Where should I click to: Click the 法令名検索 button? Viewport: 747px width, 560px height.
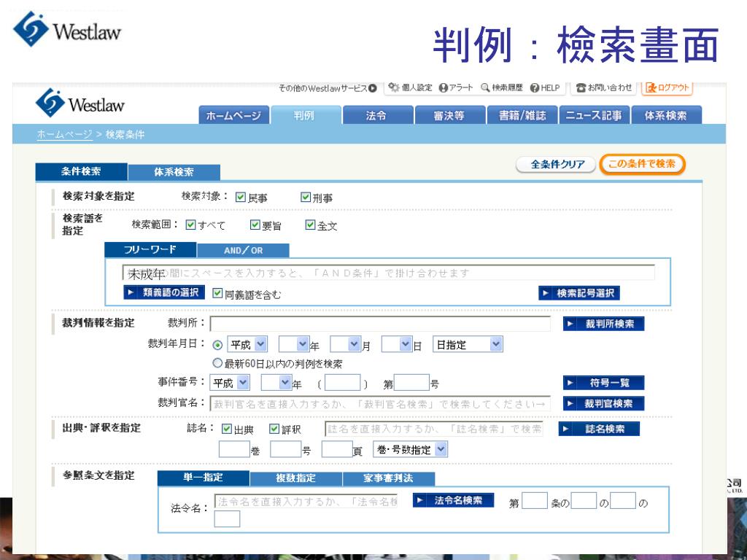pos(453,500)
